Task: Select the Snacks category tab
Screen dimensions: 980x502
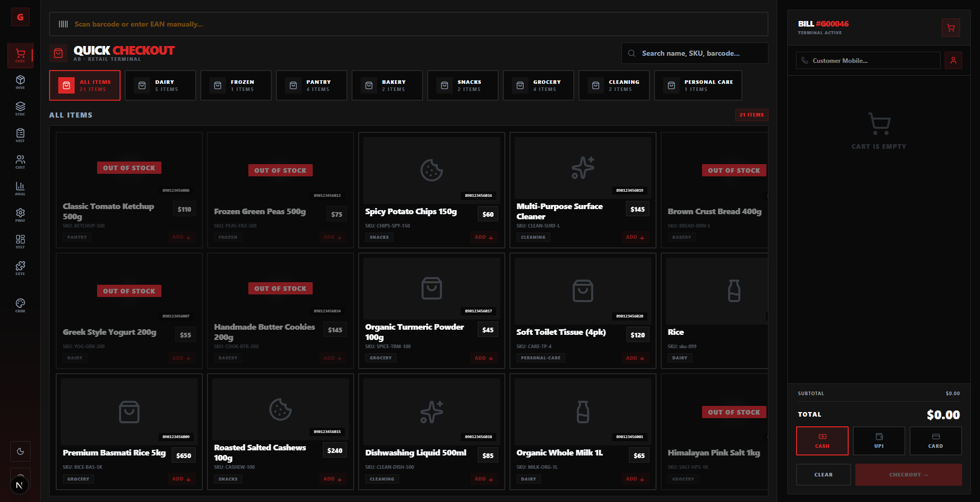Action: click(463, 85)
